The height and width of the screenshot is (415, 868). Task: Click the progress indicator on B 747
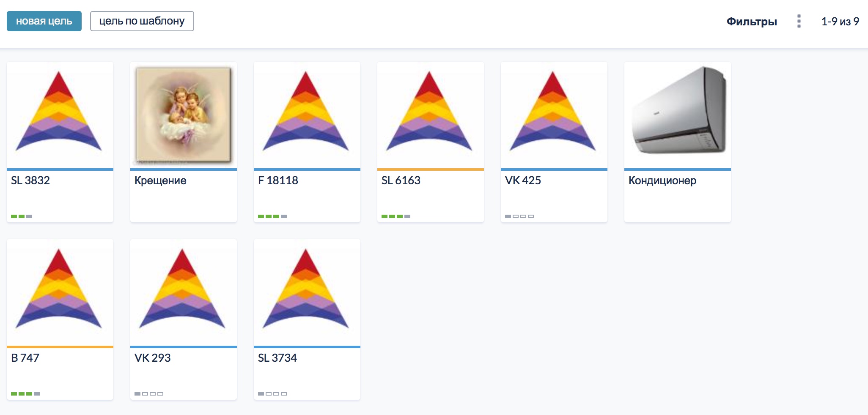pos(25,394)
